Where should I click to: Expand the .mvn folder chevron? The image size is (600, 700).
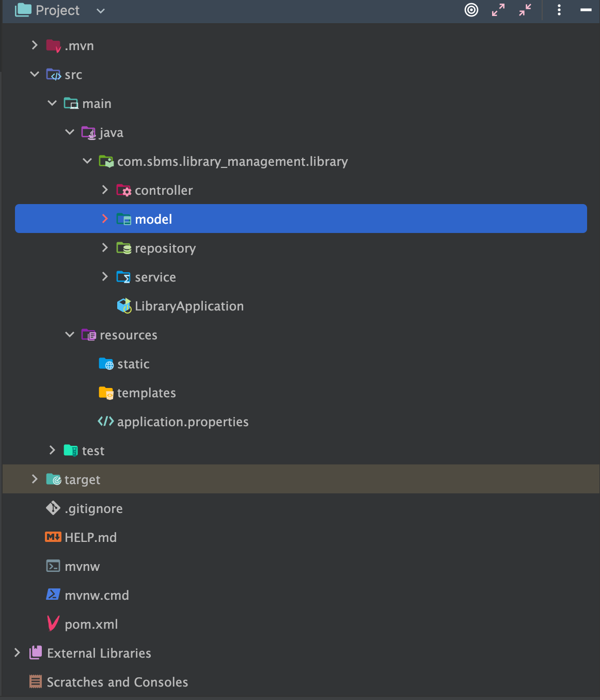[x=35, y=45]
